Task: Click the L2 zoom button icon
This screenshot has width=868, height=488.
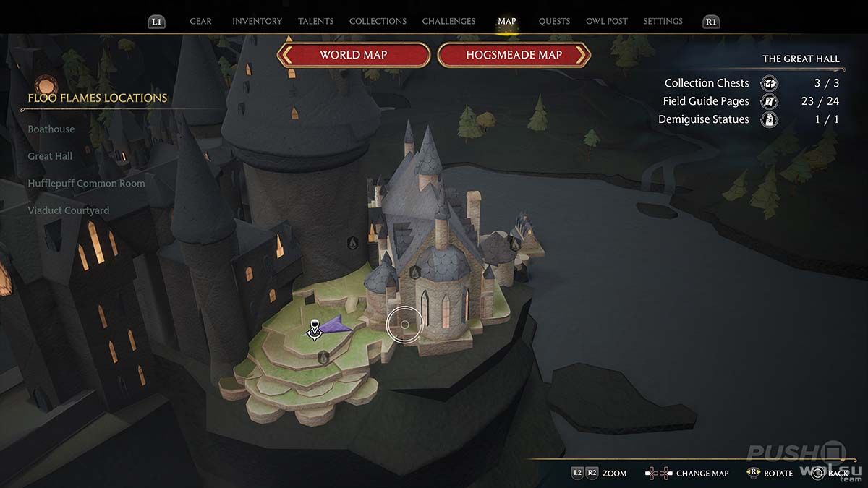Action: [x=577, y=473]
